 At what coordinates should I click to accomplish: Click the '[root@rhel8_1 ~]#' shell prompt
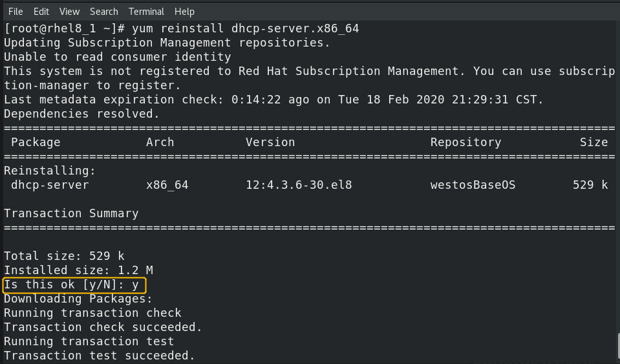[65, 28]
